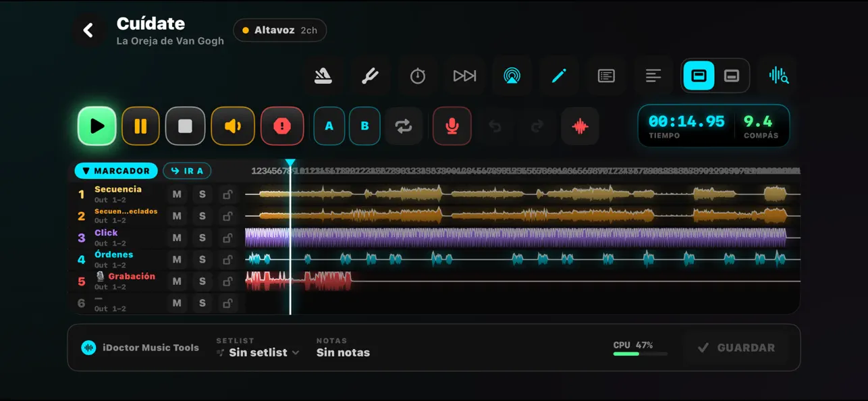868x401 pixels.
Task: Open the waveform search analyzer icon
Action: click(779, 76)
